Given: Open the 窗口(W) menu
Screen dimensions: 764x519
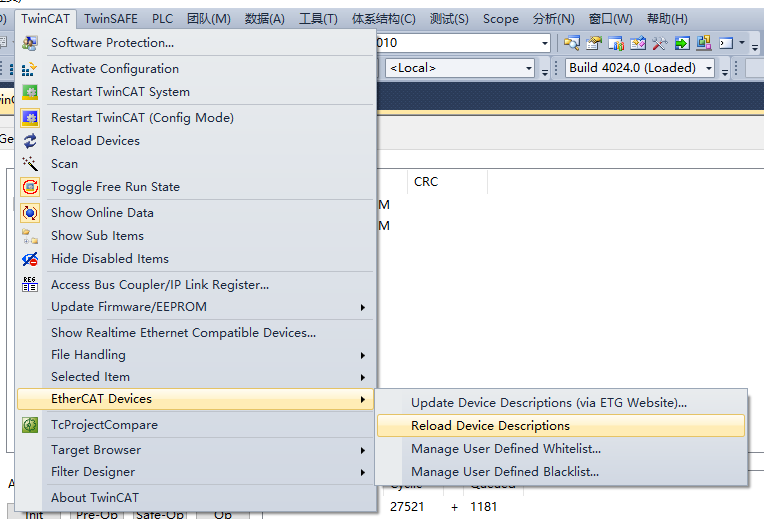Looking at the screenshot, I should point(611,19).
